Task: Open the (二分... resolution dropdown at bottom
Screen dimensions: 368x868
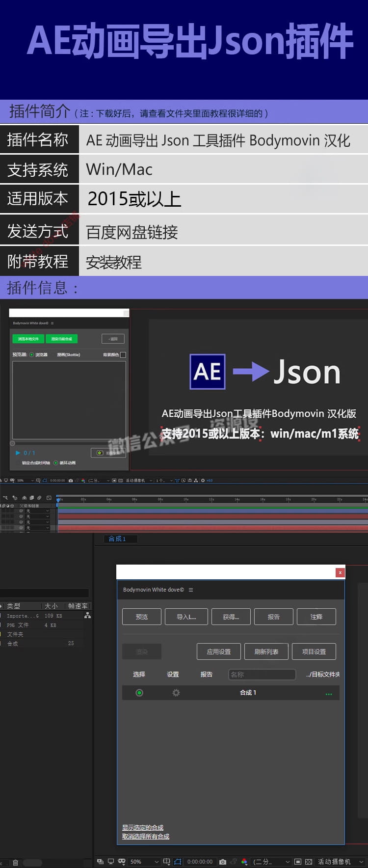Action: click(271, 862)
